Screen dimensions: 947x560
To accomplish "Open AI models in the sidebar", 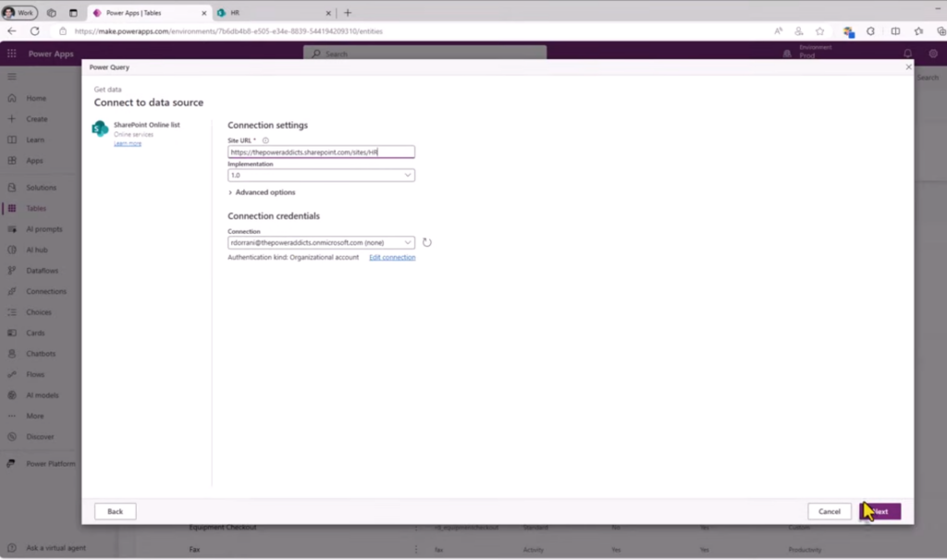I will (43, 396).
